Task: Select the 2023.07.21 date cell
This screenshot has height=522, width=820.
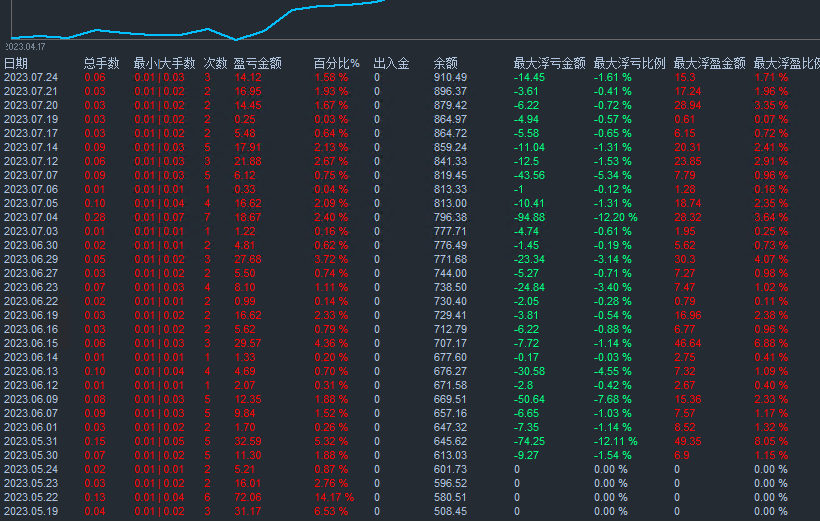Action: pyautogui.click(x=31, y=92)
